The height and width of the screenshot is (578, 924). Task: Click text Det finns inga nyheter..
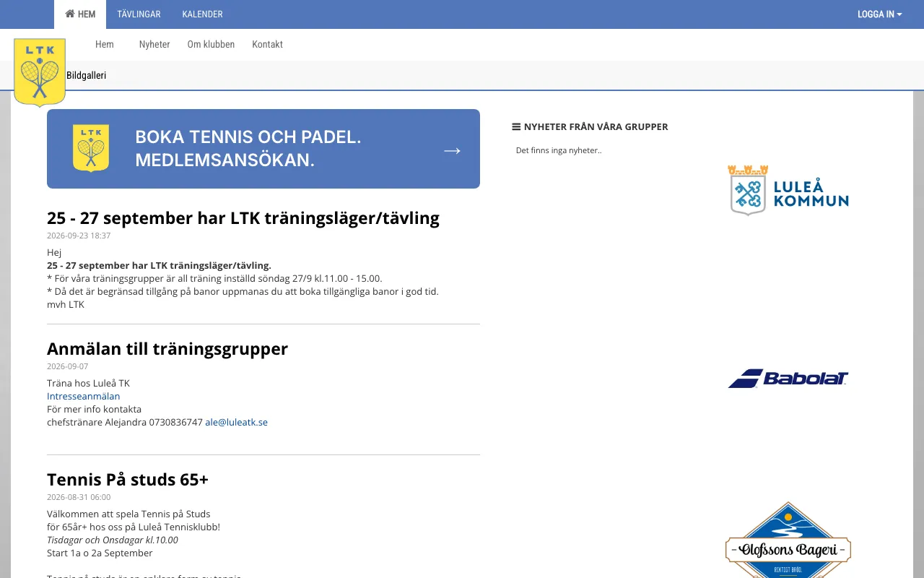point(559,150)
